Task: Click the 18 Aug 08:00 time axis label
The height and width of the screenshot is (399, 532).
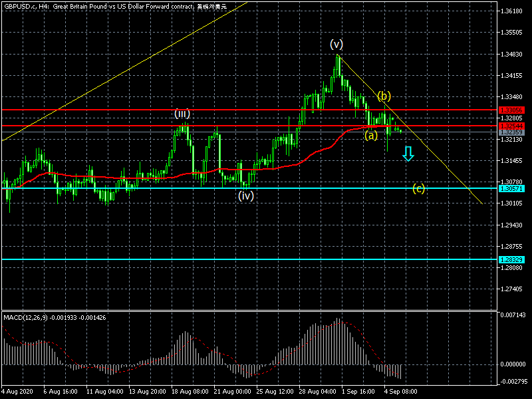Action: (x=190, y=392)
